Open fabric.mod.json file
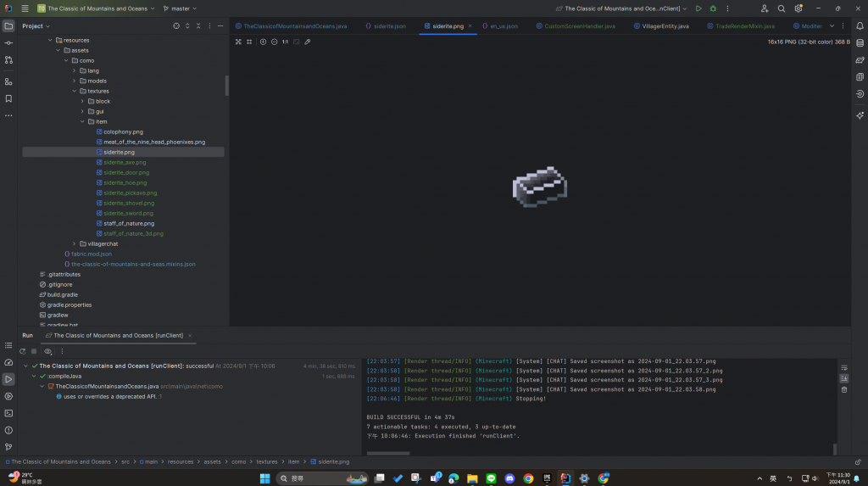This screenshot has height=486, width=868. 92,254
